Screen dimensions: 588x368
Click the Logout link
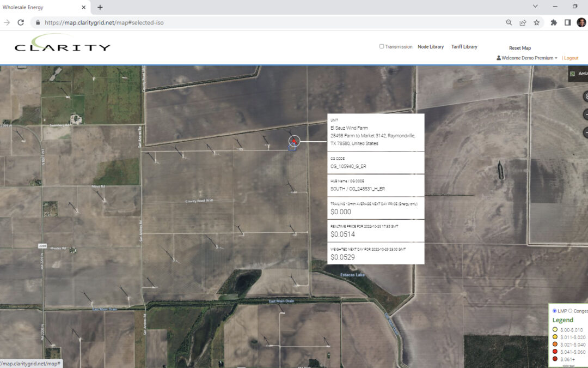(571, 58)
